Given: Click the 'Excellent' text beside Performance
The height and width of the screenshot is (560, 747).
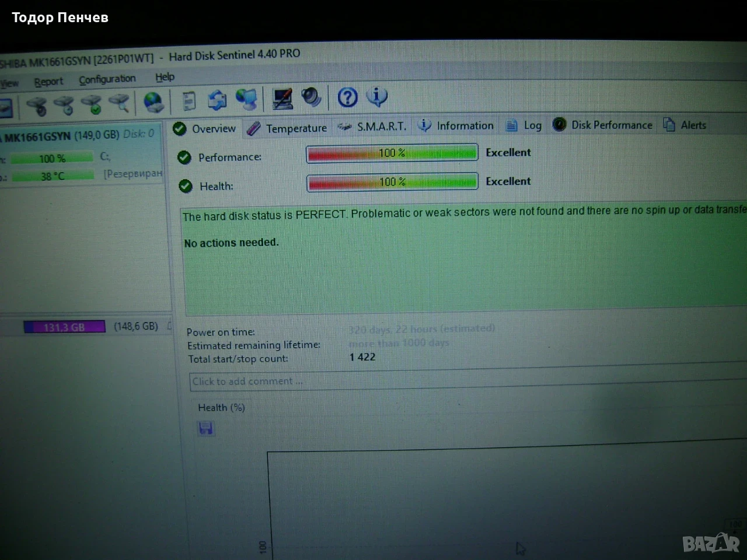Looking at the screenshot, I should (508, 152).
